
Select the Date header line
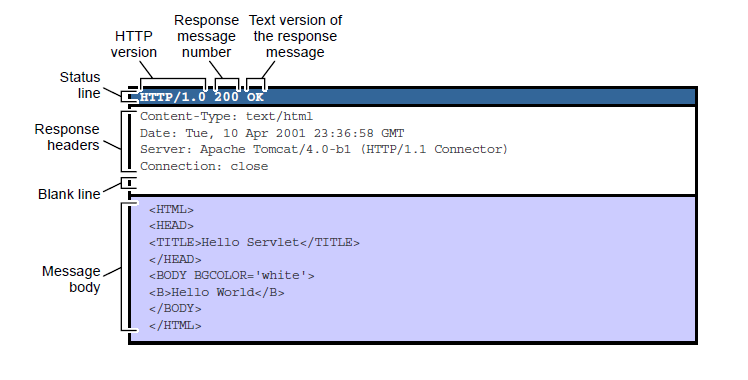272,134
